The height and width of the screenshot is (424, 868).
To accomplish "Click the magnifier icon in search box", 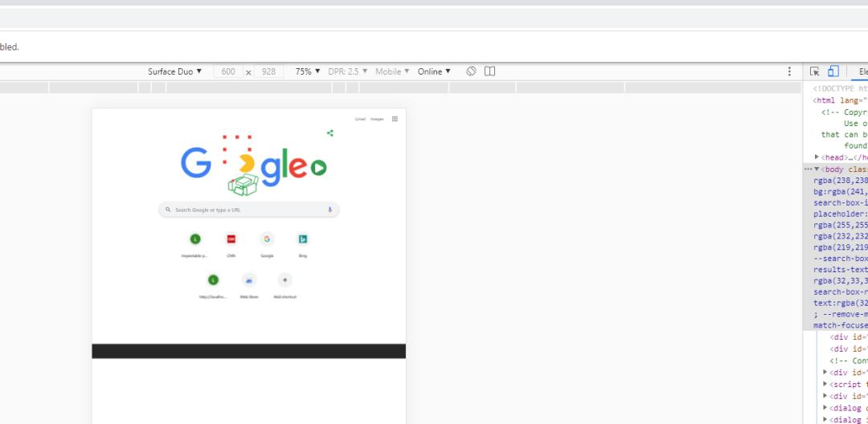I will tap(168, 210).
